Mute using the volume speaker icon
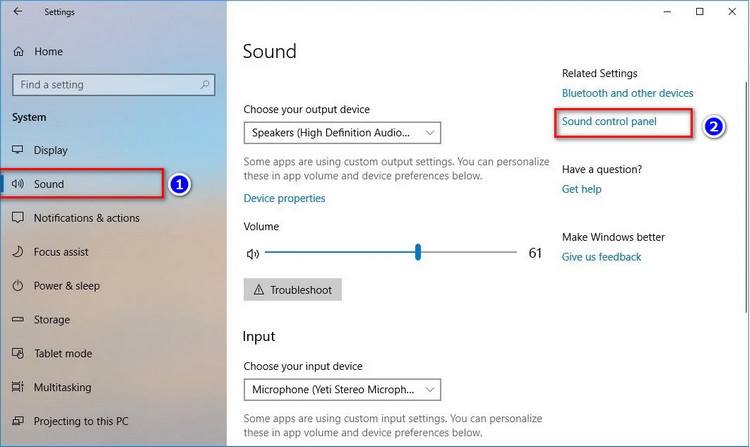 (253, 254)
